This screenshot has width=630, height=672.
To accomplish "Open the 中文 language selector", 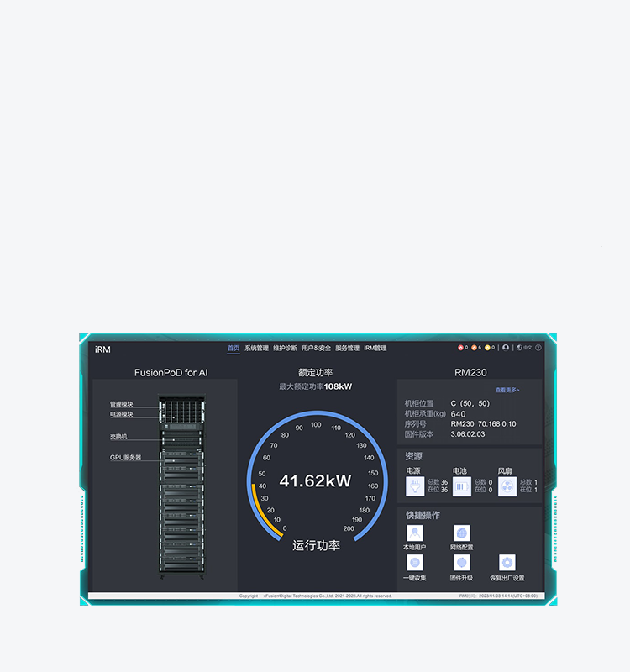I will pos(524,348).
